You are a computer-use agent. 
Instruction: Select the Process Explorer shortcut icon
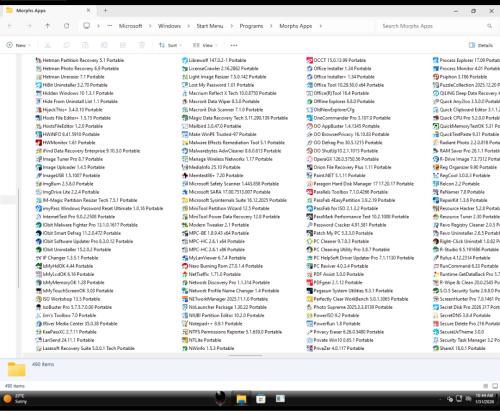pyautogui.click(x=435, y=60)
